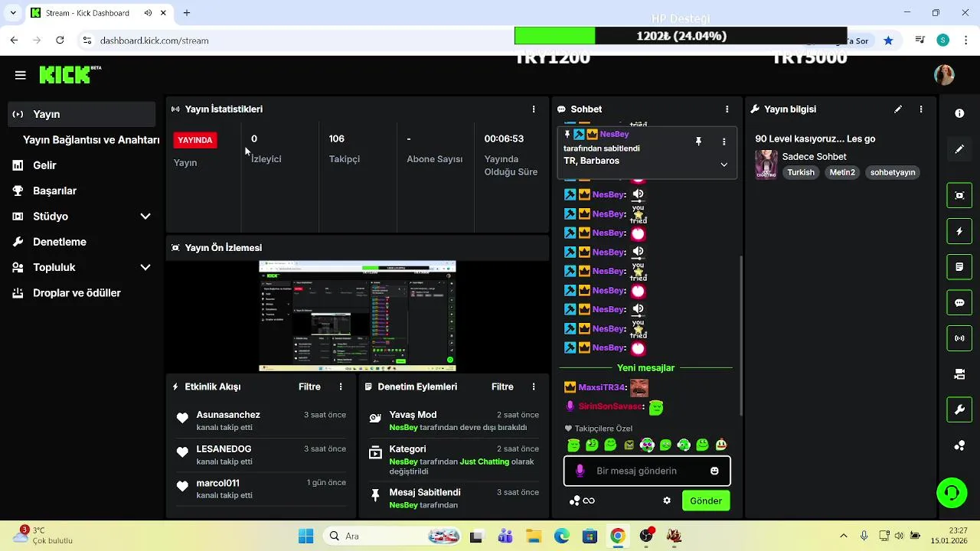Click the wrench icon in the right sidebar
The image size is (980, 551).
click(x=959, y=410)
